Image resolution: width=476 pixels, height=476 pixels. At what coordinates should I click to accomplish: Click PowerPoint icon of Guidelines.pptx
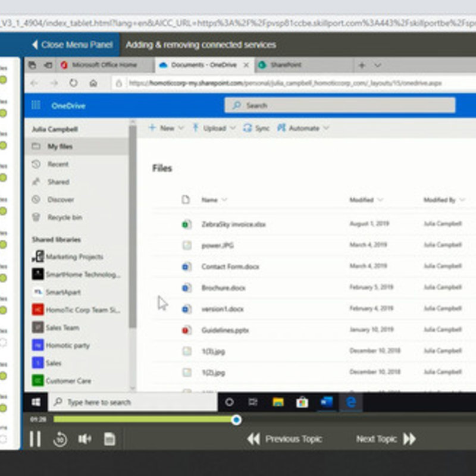(x=187, y=330)
